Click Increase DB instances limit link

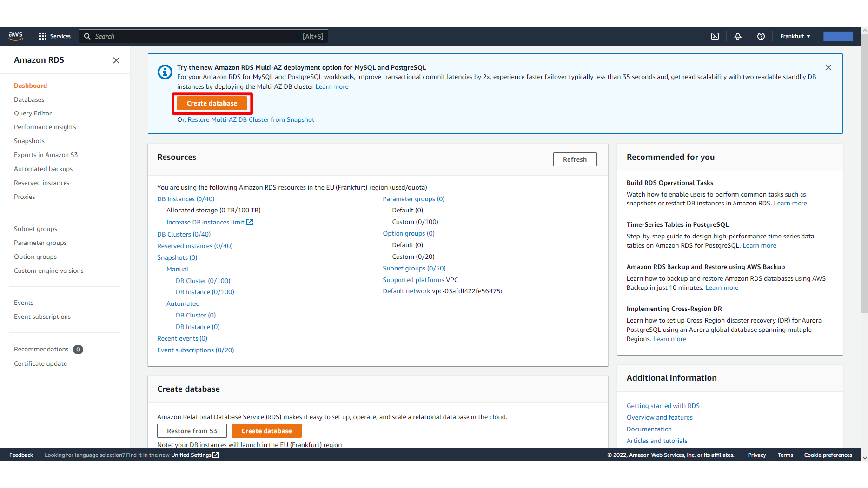click(205, 223)
